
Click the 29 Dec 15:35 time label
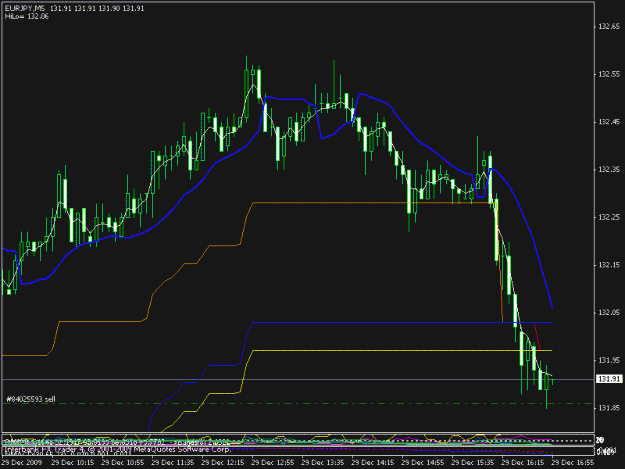pos(473,463)
